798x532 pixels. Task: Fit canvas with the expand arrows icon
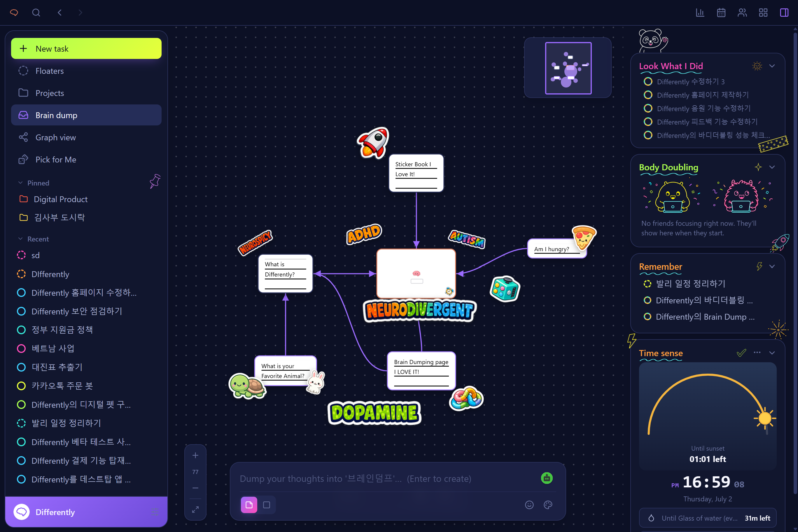pyautogui.click(x=195, y=509)
